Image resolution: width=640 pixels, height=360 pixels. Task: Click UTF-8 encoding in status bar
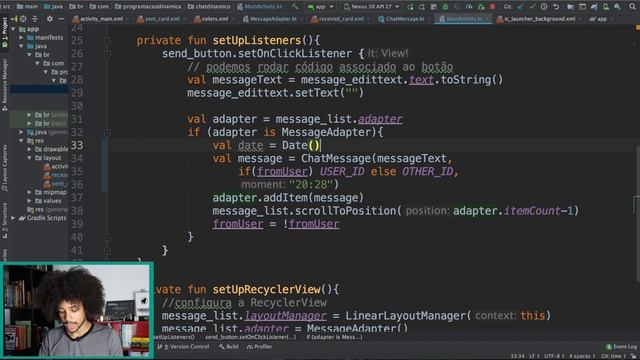pyautogui.click(x=553, y=356)
